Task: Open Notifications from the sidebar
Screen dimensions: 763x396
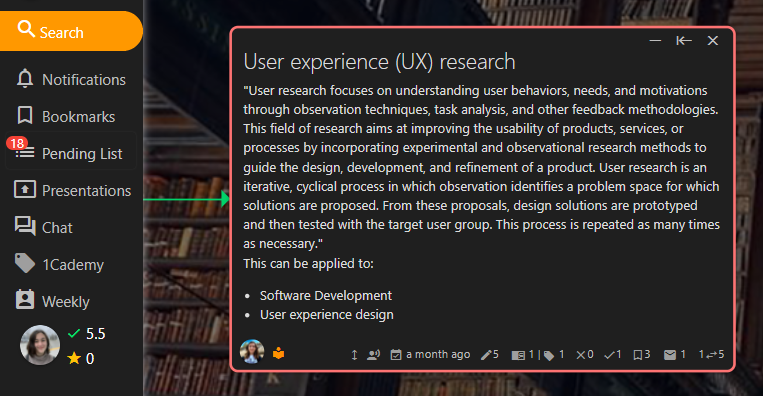Action: point(71,79)
